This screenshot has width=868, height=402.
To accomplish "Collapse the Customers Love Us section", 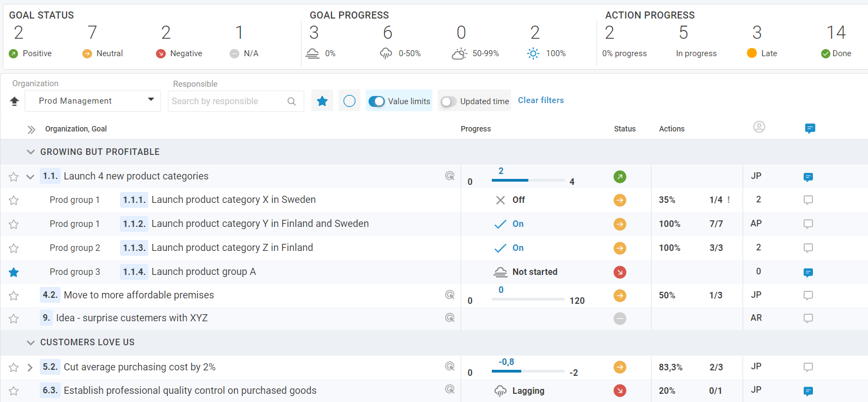I will (31, 343).
